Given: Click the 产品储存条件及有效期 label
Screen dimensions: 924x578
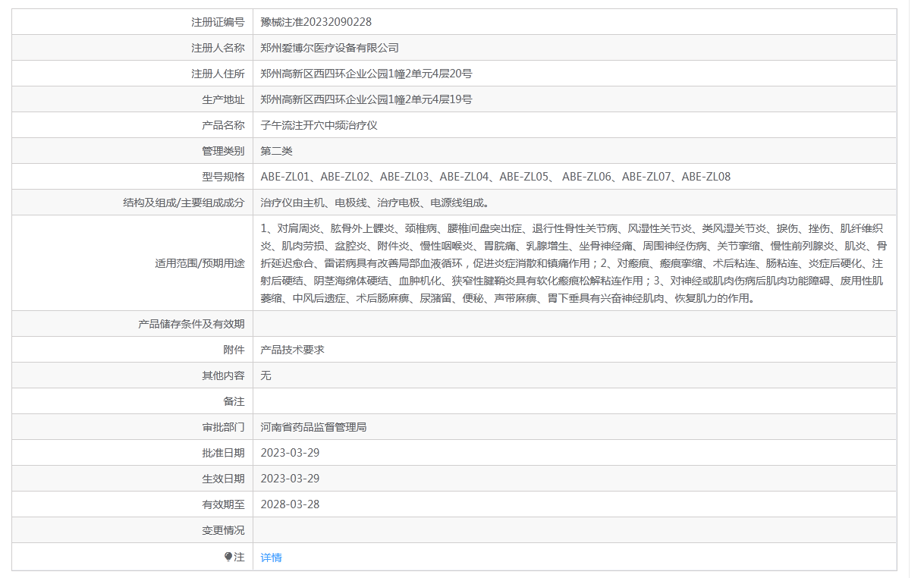Looking at the screenshot, I should 191,324.
